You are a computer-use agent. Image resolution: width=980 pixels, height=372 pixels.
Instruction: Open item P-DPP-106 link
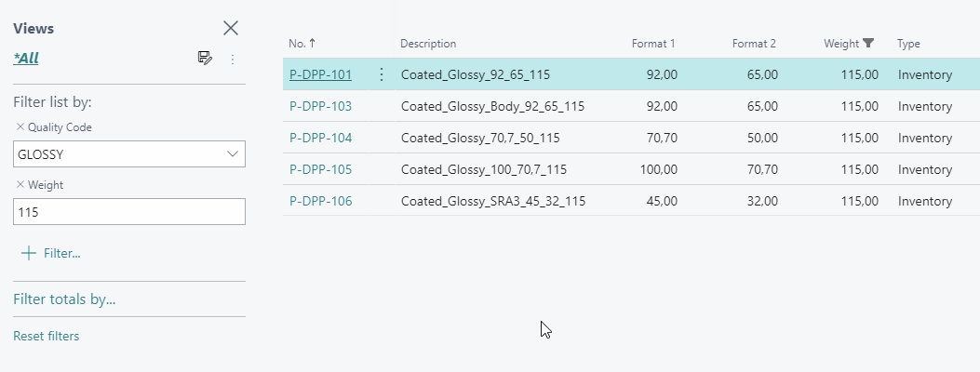tap(321, 201)
